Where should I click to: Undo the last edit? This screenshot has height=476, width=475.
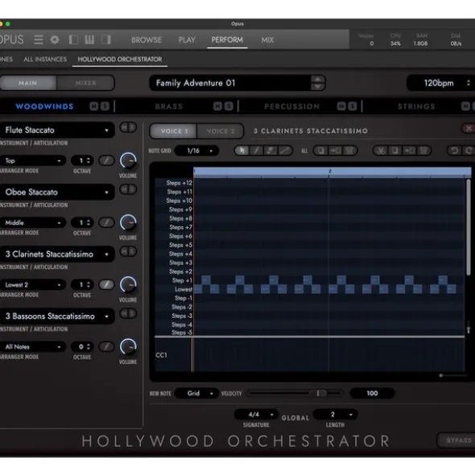pos(454,151)
